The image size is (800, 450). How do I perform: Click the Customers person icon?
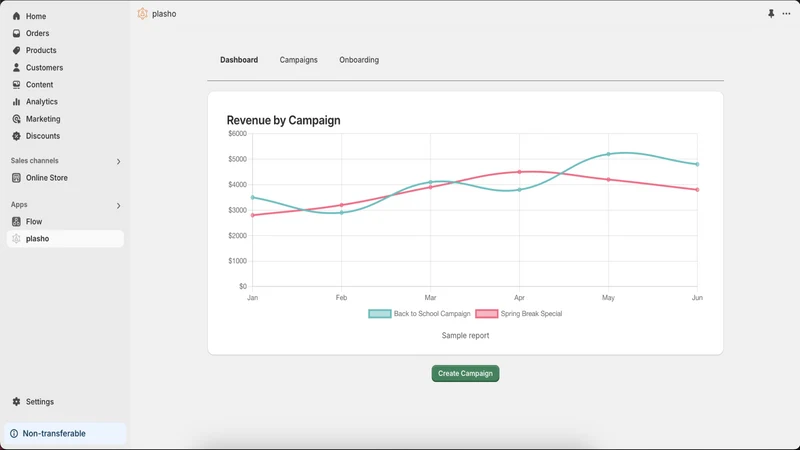pos(16,67)
